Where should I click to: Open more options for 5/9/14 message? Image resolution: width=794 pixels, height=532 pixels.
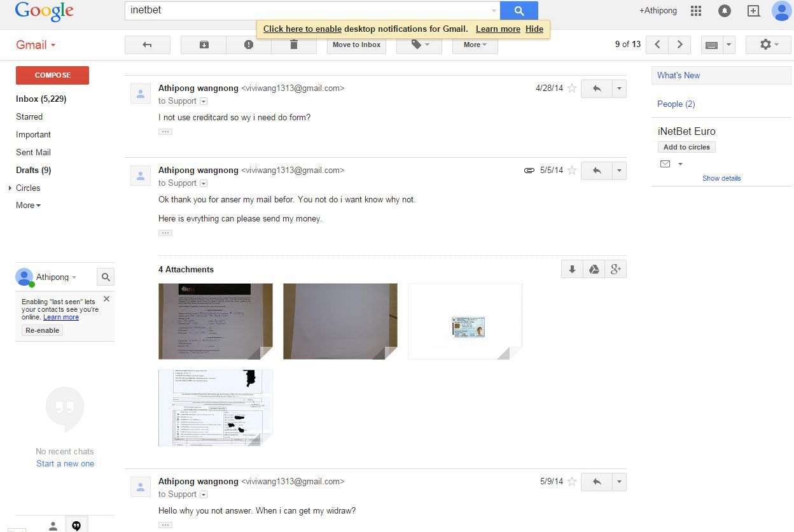619,482
